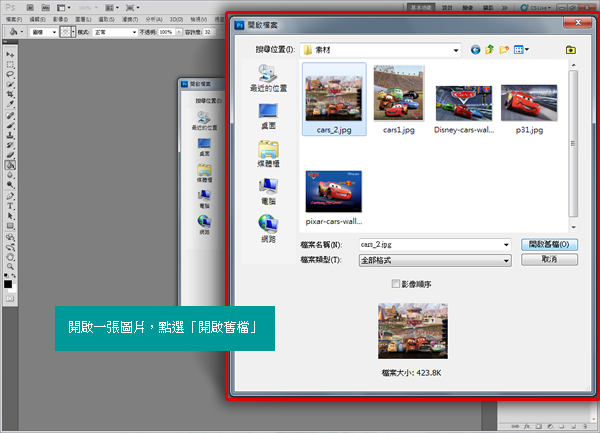Screen dimensions: 600x433
Task: Launch Mini Bridge from the application bar
Action: click(x=45, y=8)
